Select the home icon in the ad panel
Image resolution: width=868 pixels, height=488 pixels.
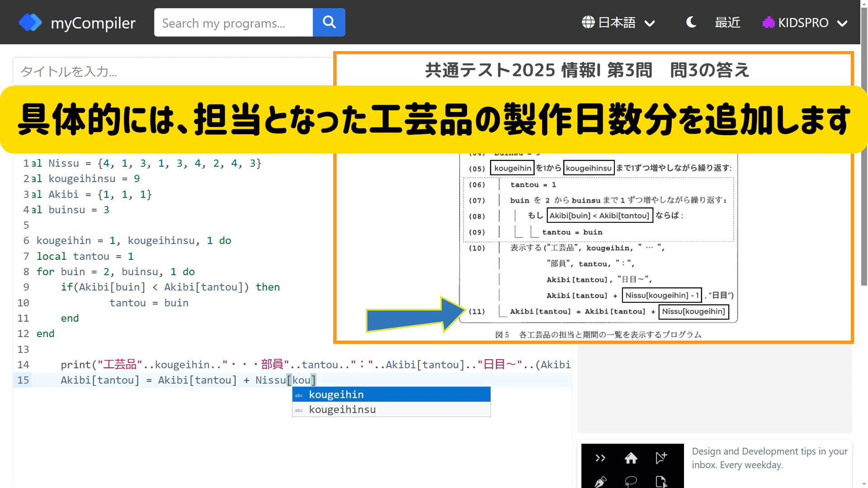(632, 458)
